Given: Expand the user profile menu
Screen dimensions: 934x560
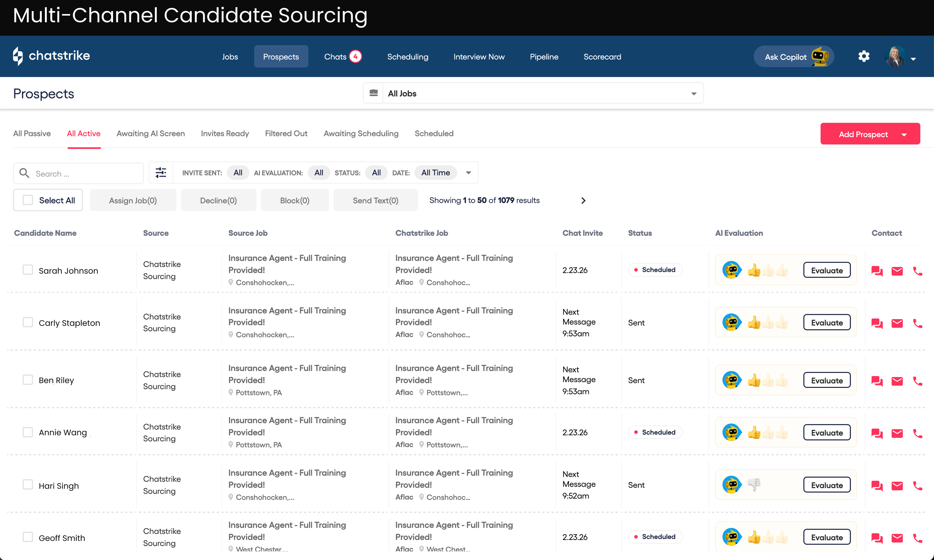Looking at the screenshot, I should pyautogui.click(x=913, y=59).
